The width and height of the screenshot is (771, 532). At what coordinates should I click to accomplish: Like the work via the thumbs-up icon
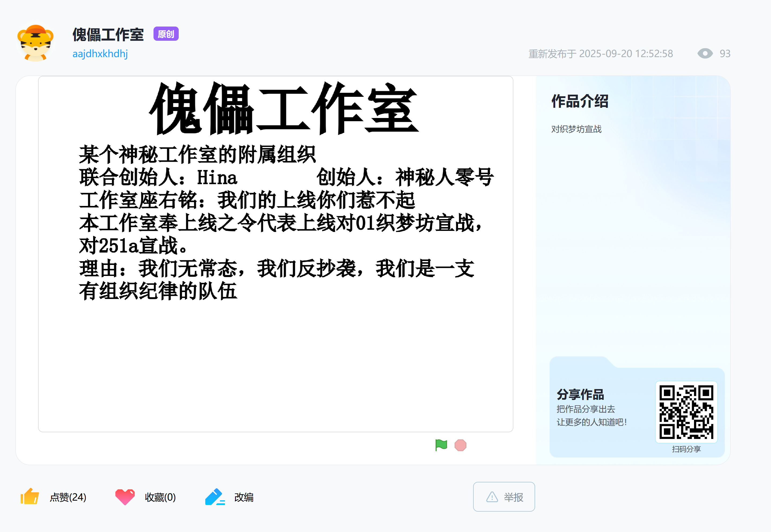tap(30, 497)
